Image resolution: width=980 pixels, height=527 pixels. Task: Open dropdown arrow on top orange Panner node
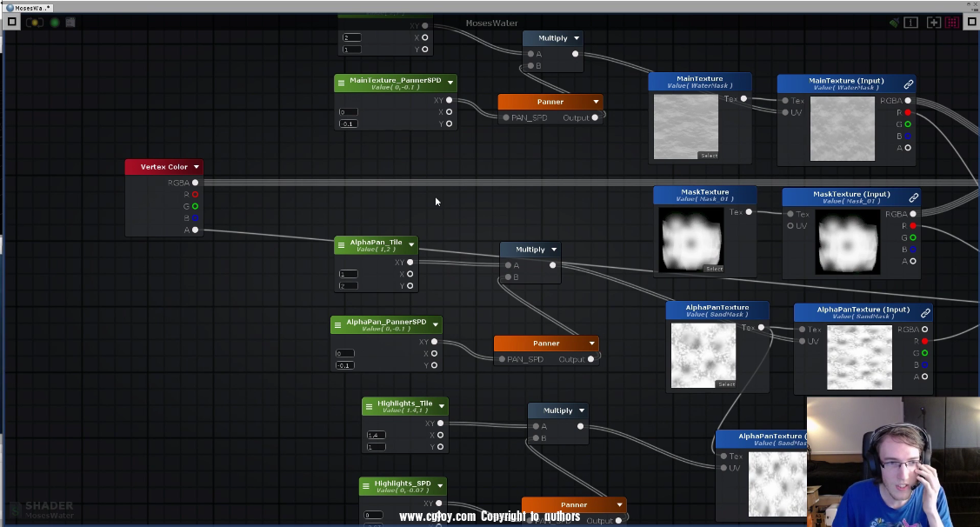[x=596, y=102]
